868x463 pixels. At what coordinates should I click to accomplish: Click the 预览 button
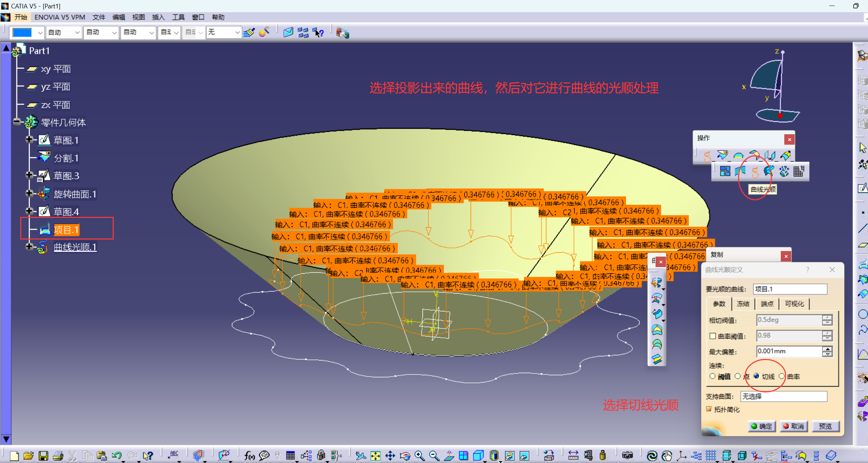825,426
